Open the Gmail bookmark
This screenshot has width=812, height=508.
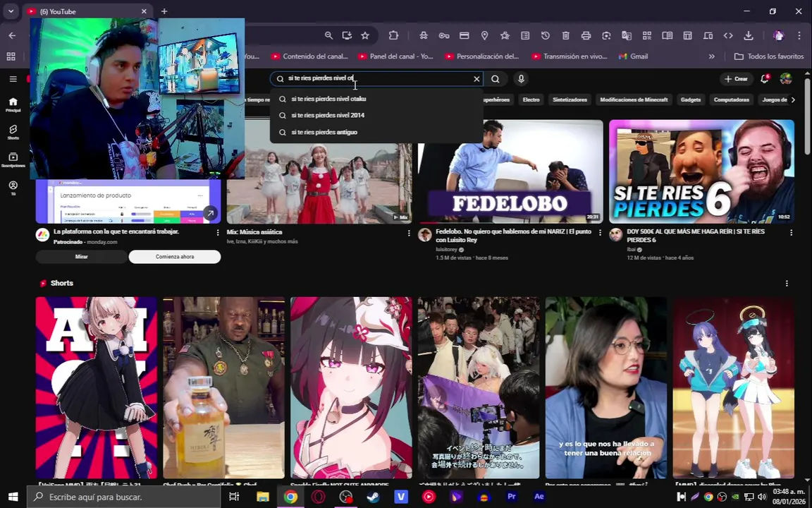tap(634, 56)
